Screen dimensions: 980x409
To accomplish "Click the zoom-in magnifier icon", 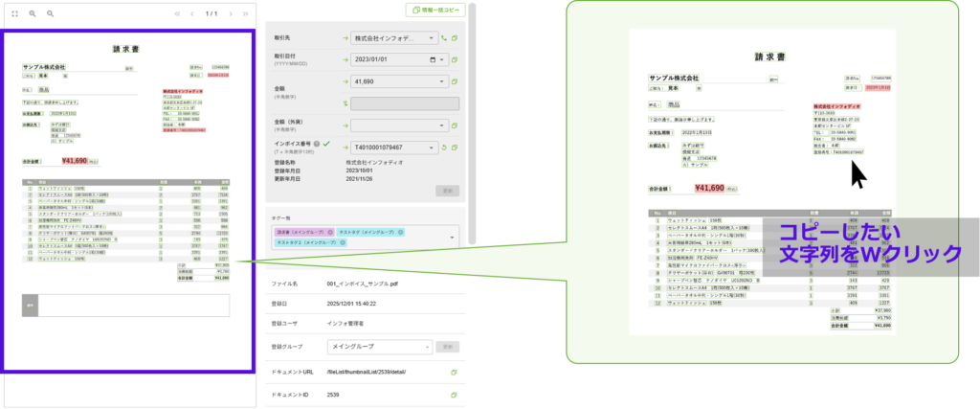I will pos(33,14).
